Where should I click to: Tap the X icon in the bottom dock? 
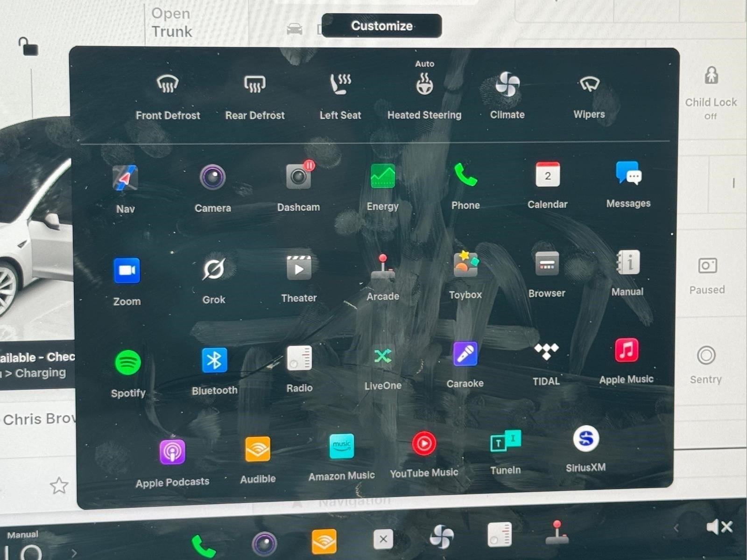click(383, 539)
